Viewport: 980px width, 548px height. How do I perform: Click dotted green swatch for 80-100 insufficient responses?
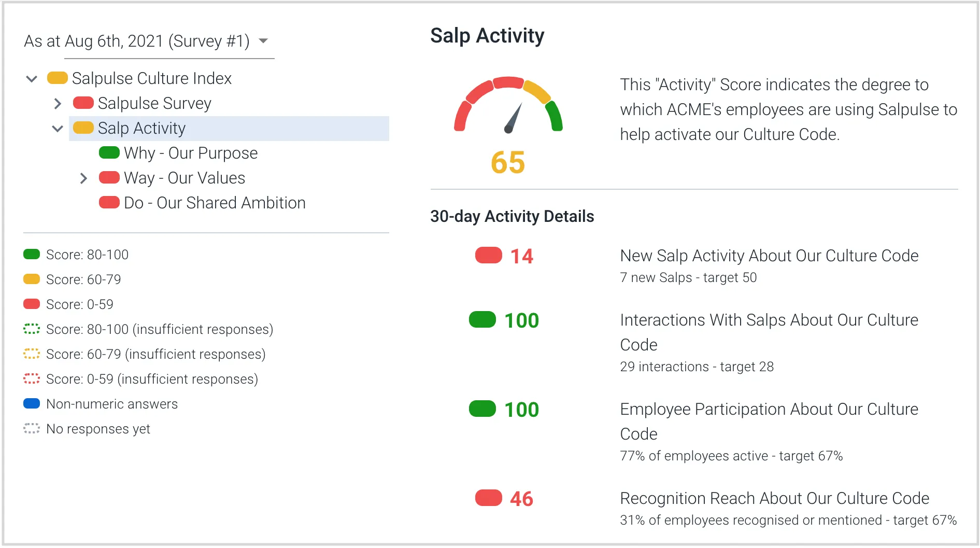tap(32, 329)
